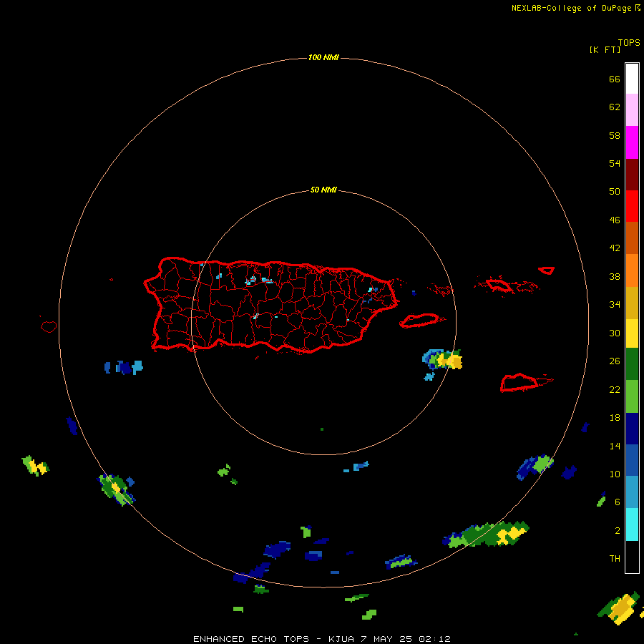Click the ENHANCED ECHO TOPS title text
The image size is (644, 644).
pyautogui.click(x=251, y=639)
